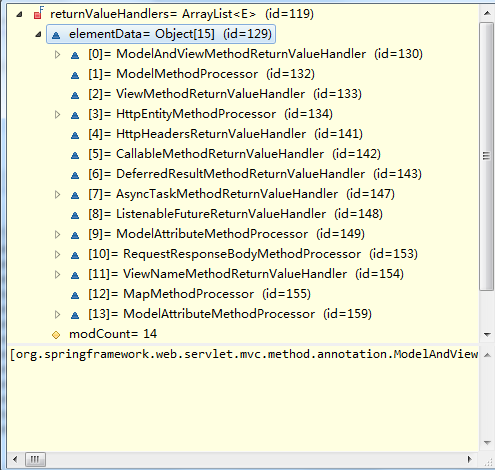Select row [5]= CallableMethodReturnValueHandler (id=142)
The width and height of the screenshot is (495, 470).
(234, 154)
